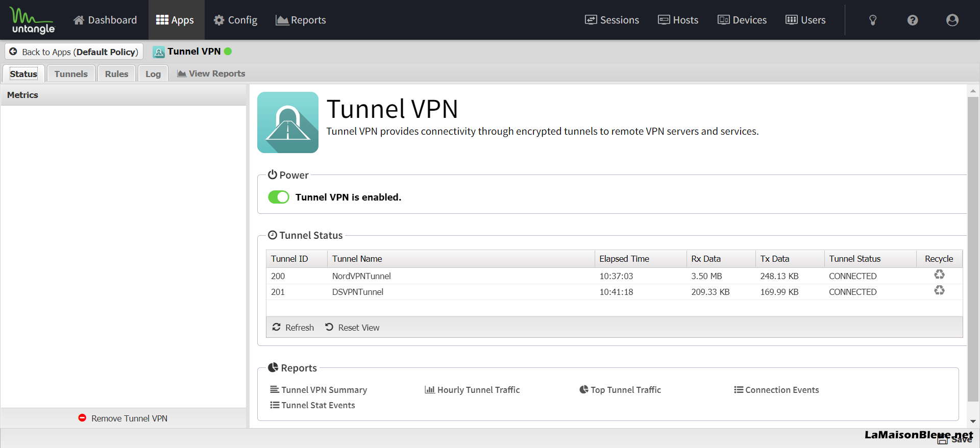Disable Tunnel VPN with power toggle
This screenshot has width=980, height=448.
(x=279, y=197)
